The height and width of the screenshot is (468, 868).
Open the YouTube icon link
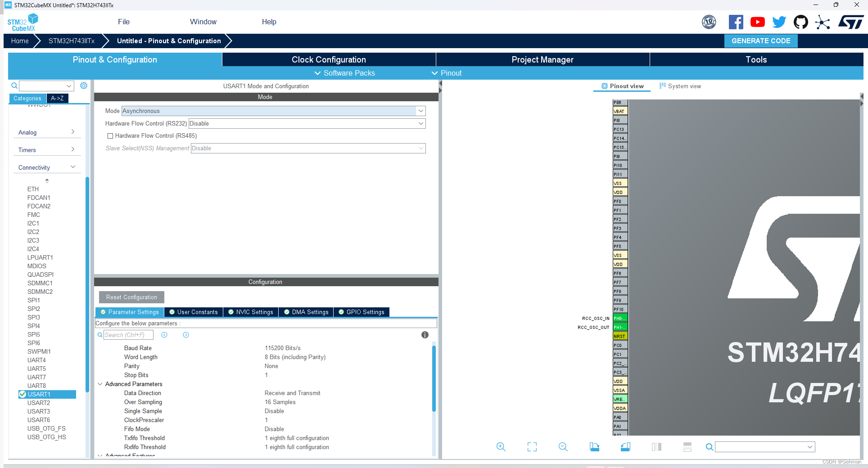pyautogui.click(x=757, y=22)
